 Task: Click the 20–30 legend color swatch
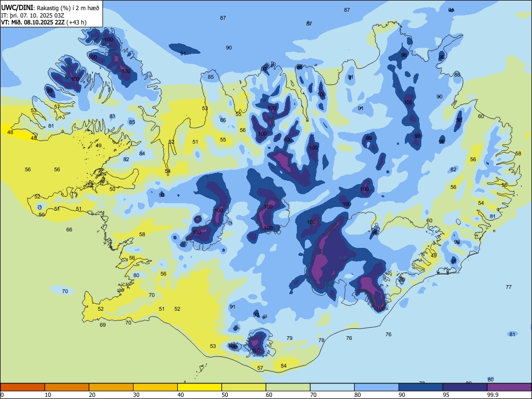[x=111, y=387]
